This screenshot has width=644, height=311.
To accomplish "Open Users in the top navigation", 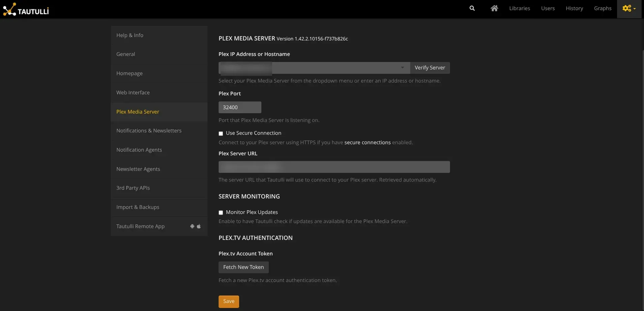I will (x=548, y=8).
